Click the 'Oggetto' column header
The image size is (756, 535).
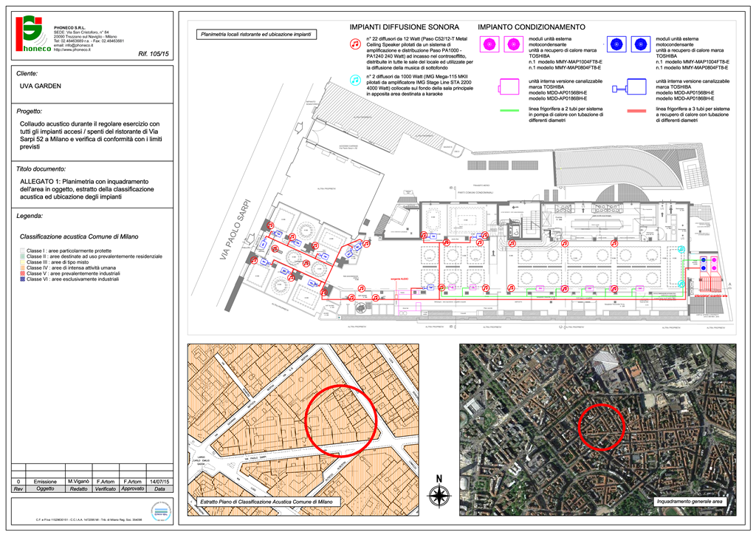45,488
